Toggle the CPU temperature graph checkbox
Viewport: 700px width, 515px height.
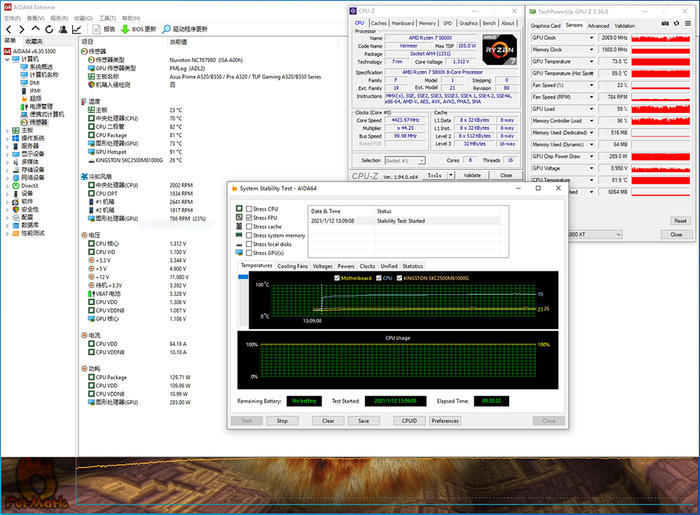379,278
